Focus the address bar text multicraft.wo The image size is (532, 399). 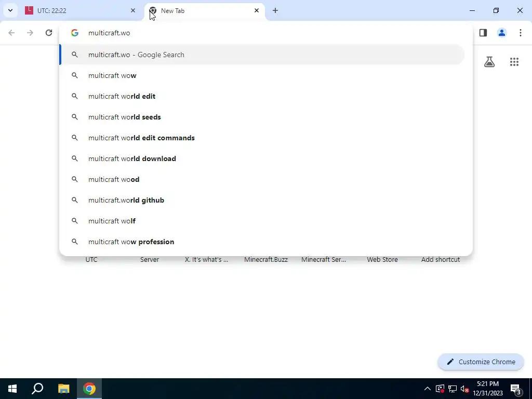109,33
